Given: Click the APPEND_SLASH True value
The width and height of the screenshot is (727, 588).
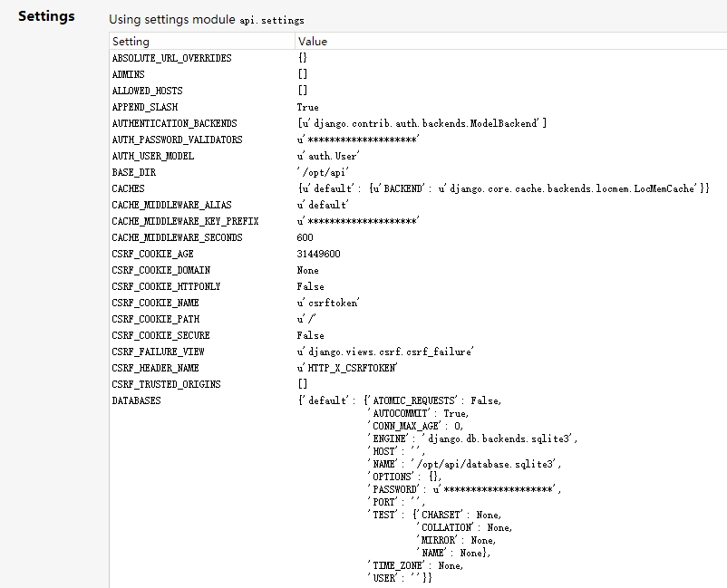Looking at the screenshot, I should [308, 107].
